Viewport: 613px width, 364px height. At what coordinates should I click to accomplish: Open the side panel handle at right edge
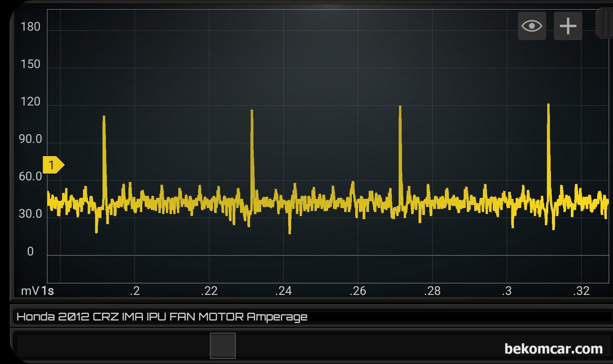coord(604,25)
